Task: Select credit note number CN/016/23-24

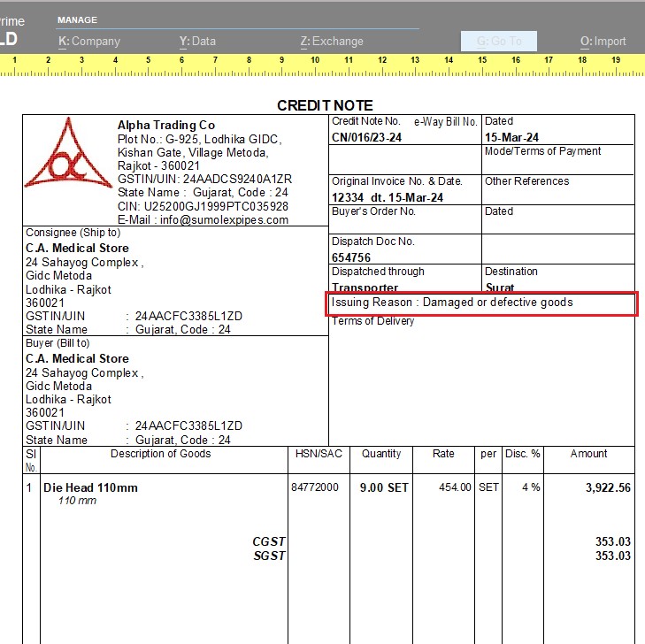Action: click(x=368, y=137)
